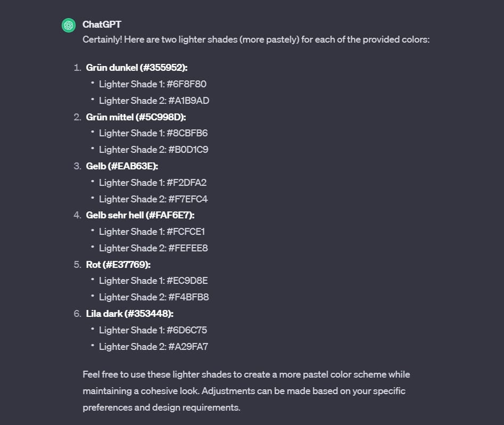Click the Rot (#E37769) heading
This screenshot has height=425, width=504.
(118, 264)
